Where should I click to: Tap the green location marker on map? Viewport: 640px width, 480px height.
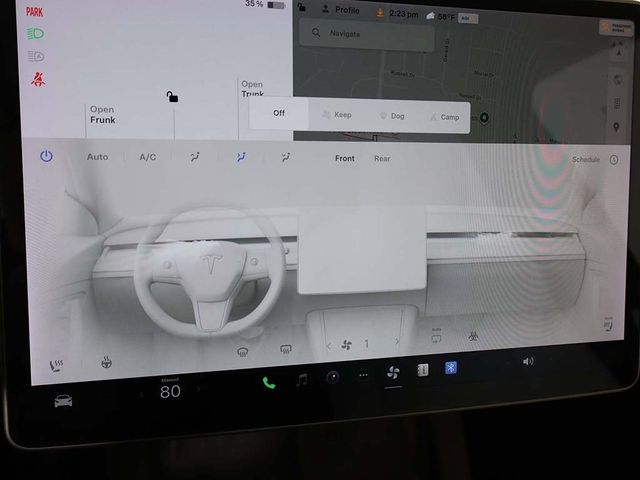pyautogui.click(x=484, y=118)
